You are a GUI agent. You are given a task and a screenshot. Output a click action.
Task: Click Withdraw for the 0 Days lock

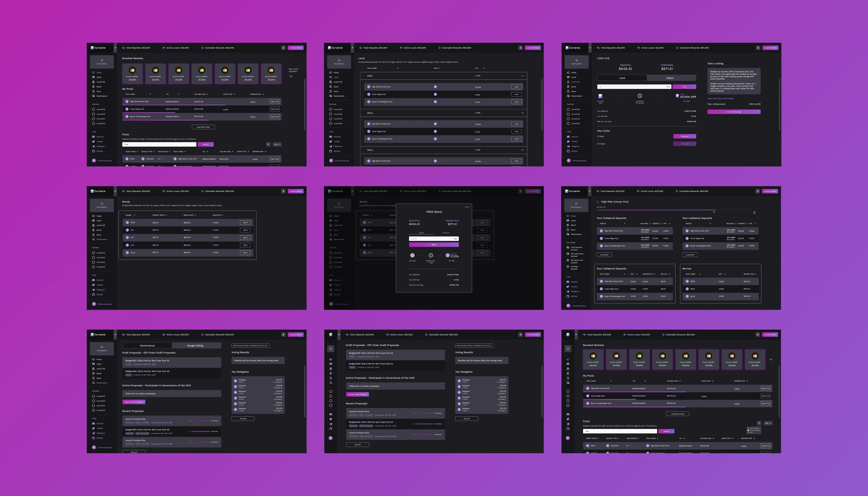click(685, 136)
